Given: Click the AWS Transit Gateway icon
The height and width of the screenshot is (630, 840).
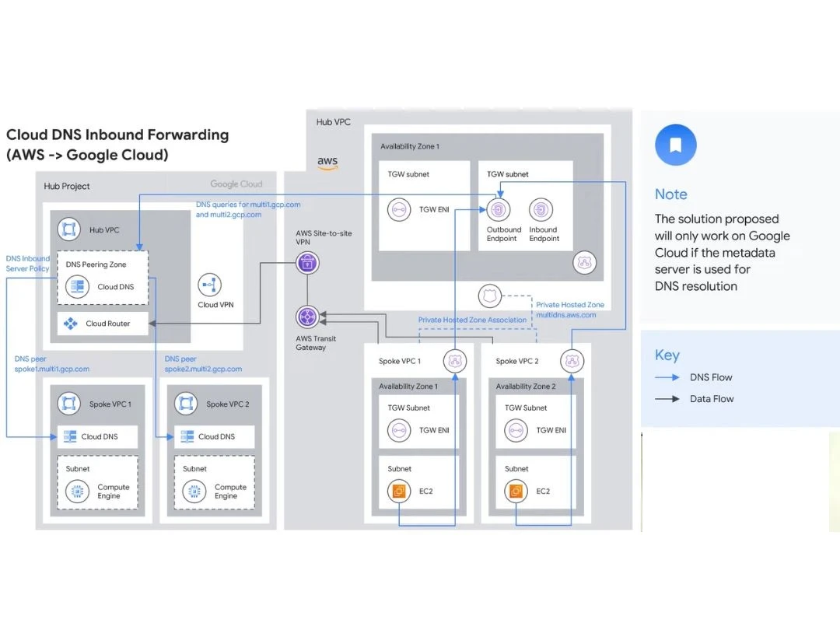Looking at the screenshot, I should [308, 317].
